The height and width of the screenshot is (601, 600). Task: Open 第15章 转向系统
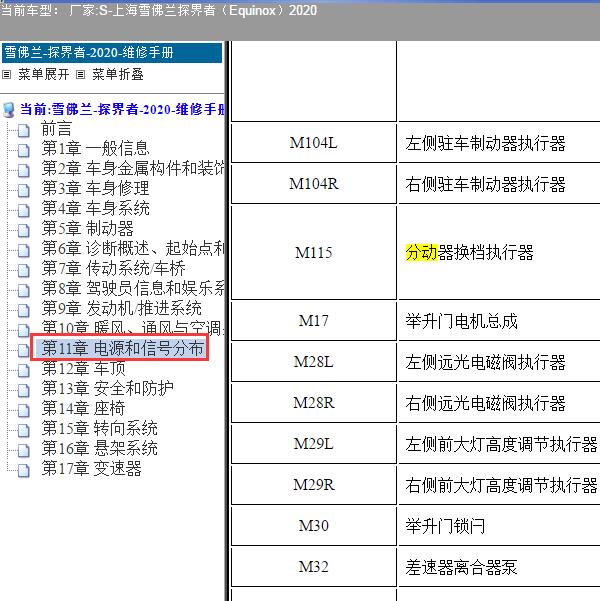coord(99,428)
